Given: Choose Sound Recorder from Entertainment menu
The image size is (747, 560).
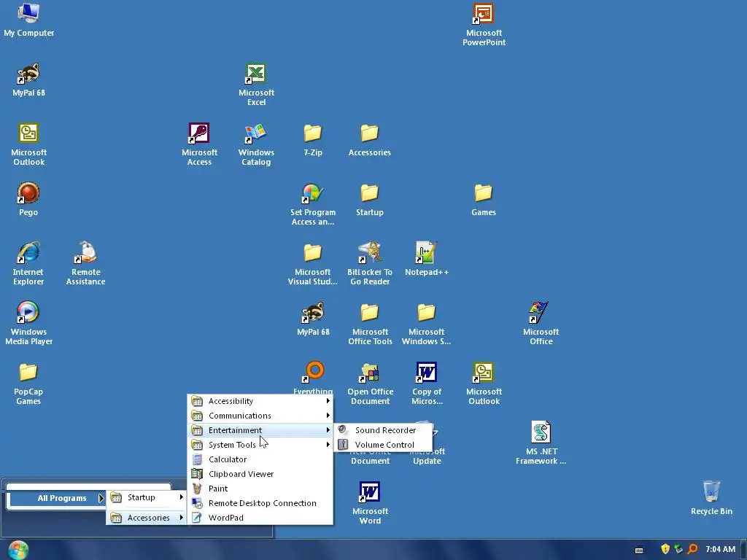Looking at the screenshot, I should click(x=383, y=430).
